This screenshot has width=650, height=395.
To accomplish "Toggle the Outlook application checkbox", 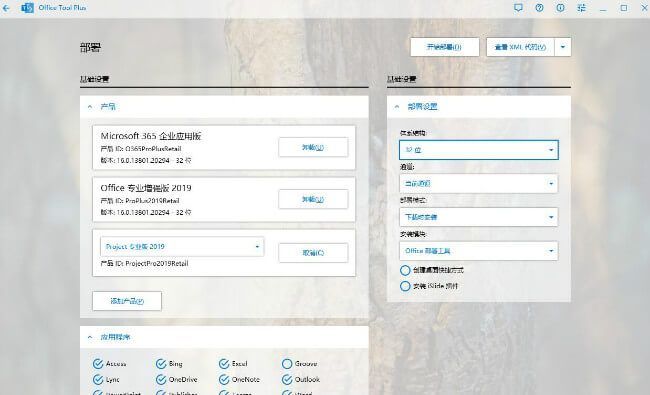I will coord(287,379).
